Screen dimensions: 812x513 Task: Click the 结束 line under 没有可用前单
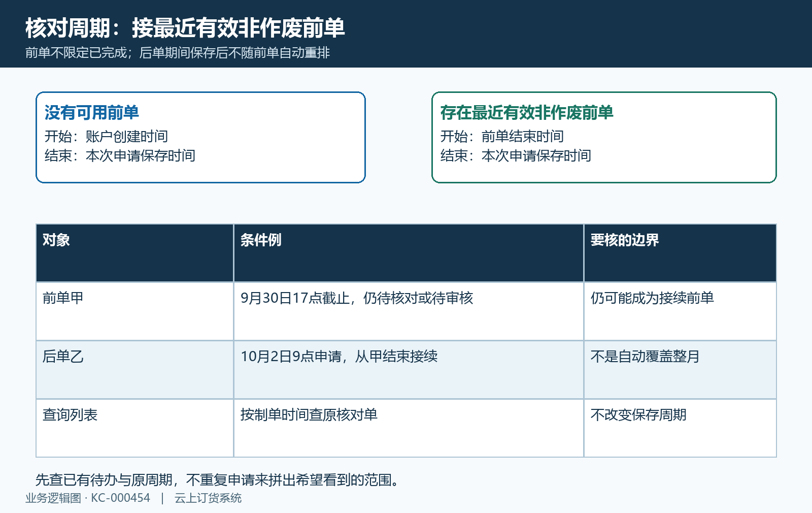coord(120,155)
